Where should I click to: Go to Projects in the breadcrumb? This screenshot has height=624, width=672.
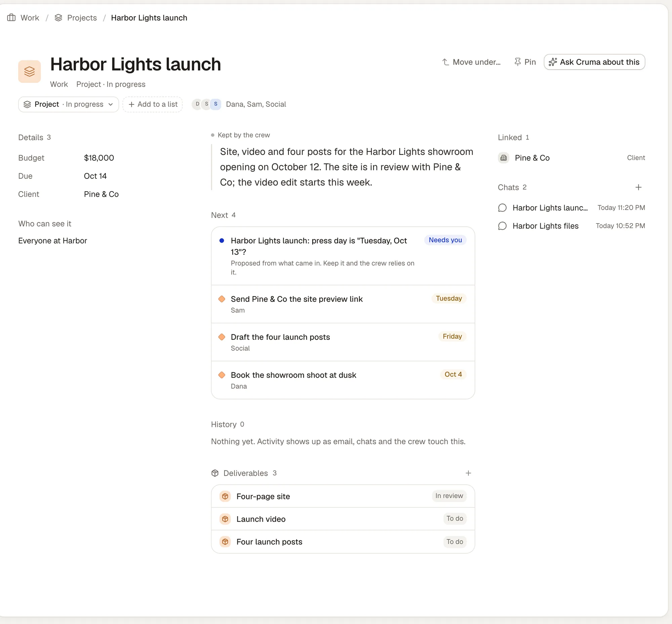(82, 17)
